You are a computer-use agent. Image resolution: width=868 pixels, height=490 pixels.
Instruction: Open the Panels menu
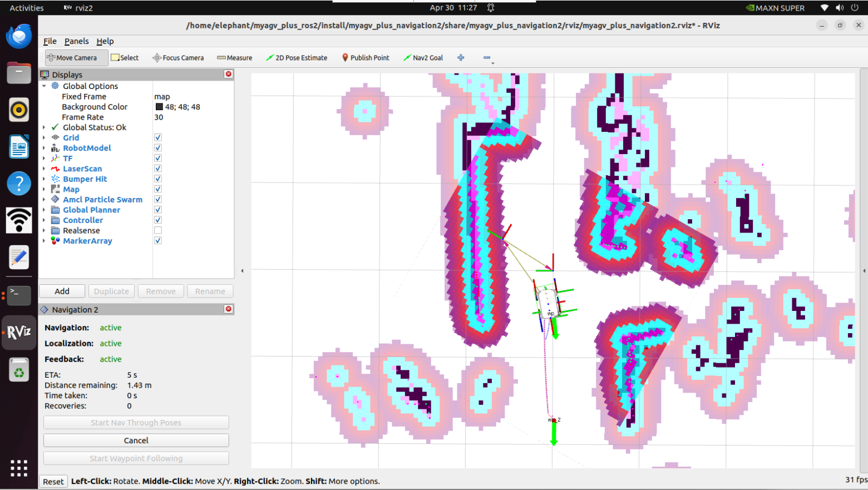pyautogui.click(x=76, y=41)
